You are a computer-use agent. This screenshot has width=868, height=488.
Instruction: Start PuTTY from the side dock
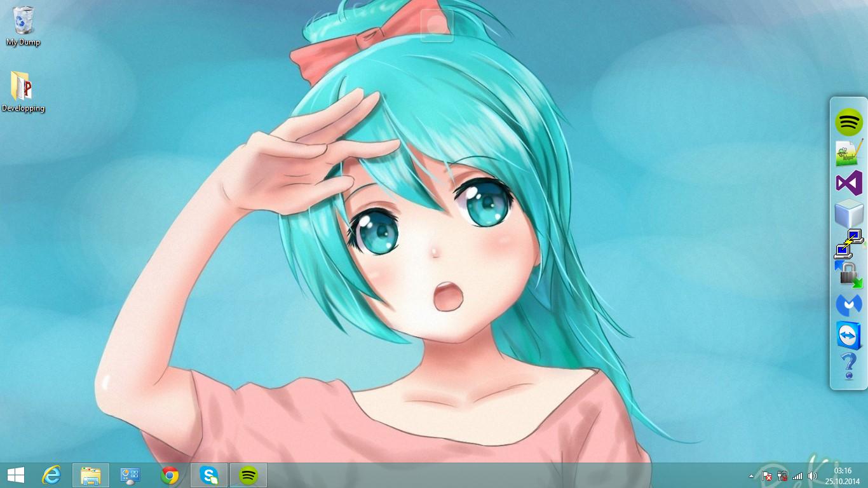pos(849,245)
